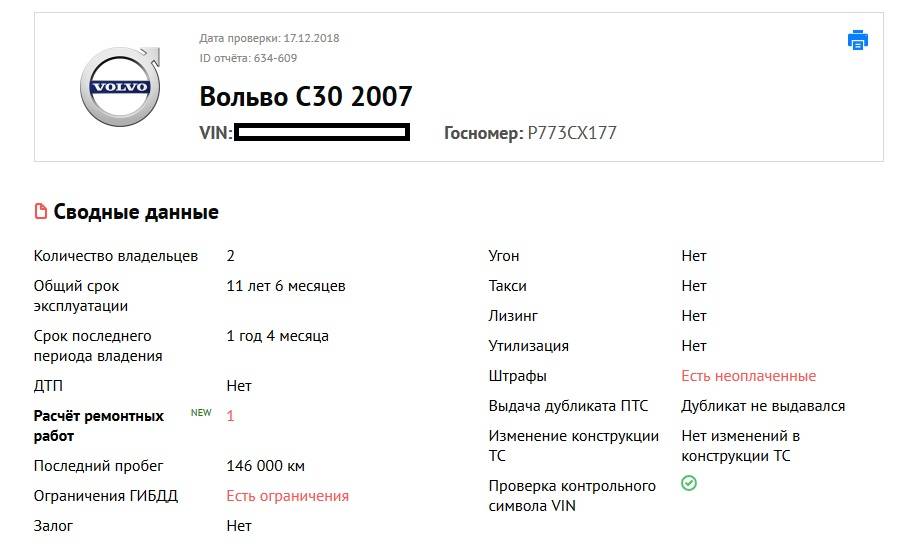The height and width of the screenshot is (556, 902).
Task: Click the redacted VIN field
Action: (x=322, y=133)
